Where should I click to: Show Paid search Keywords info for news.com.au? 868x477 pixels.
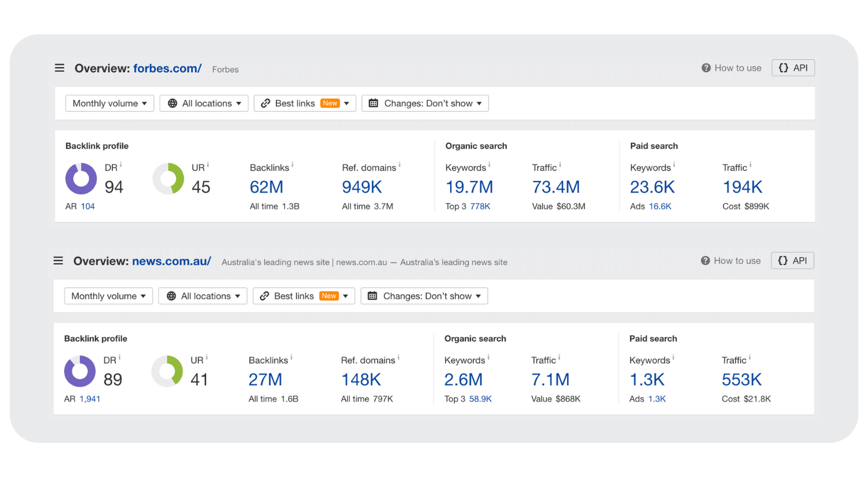673,358
